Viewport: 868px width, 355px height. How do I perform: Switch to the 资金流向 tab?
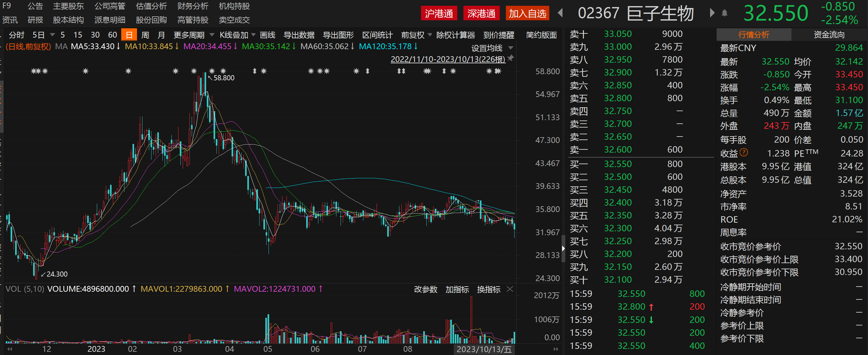pos(829,35)
